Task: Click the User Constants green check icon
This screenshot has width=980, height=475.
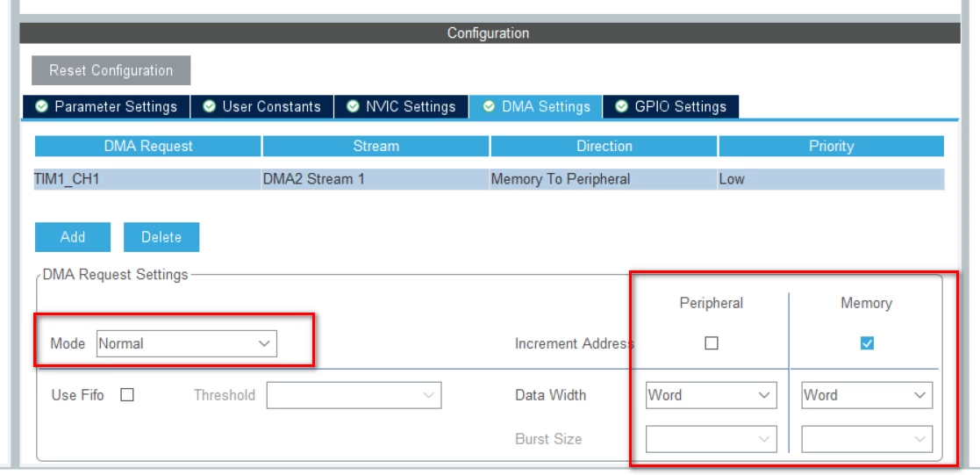Action: click(x=210, y=106)
